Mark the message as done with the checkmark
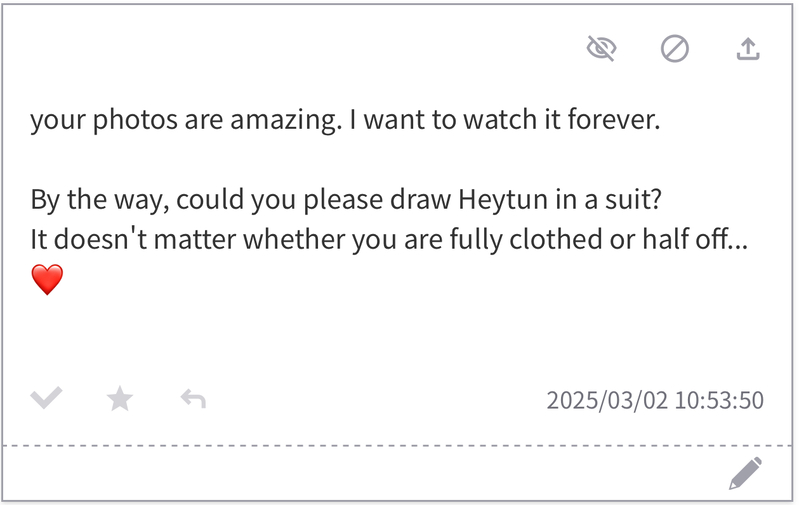 [x=46, y=400]
